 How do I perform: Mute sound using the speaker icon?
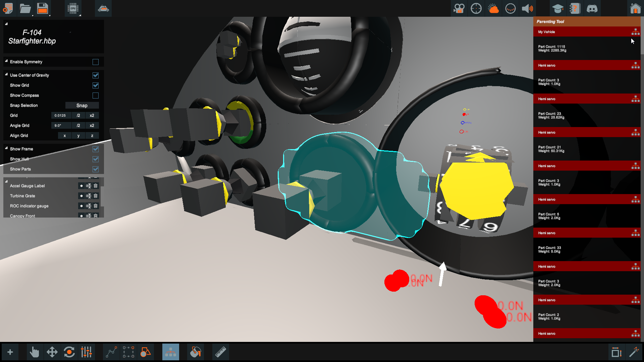528,8
